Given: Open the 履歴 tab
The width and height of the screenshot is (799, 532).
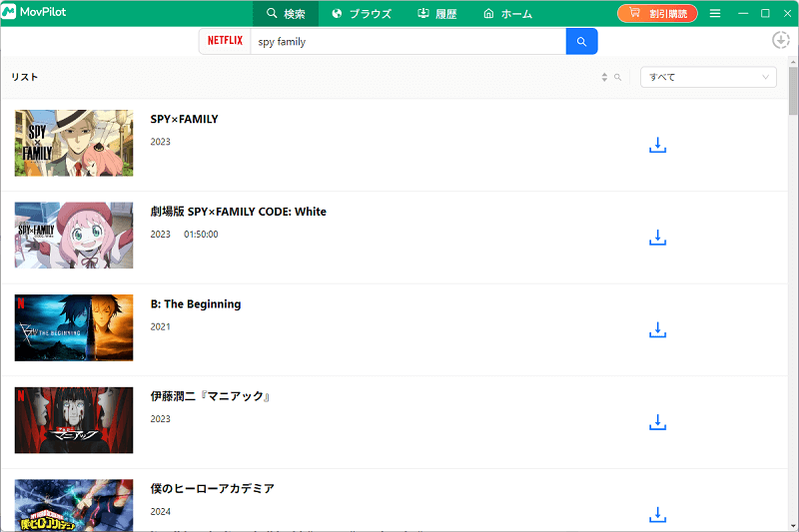Looking at the screenshot, I should [x=436, y=14].
